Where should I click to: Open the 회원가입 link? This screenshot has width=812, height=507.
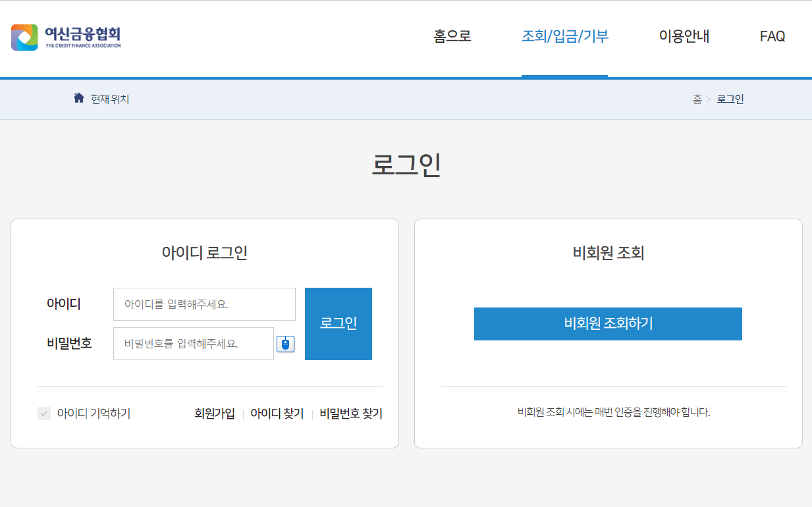pos(214,414)
